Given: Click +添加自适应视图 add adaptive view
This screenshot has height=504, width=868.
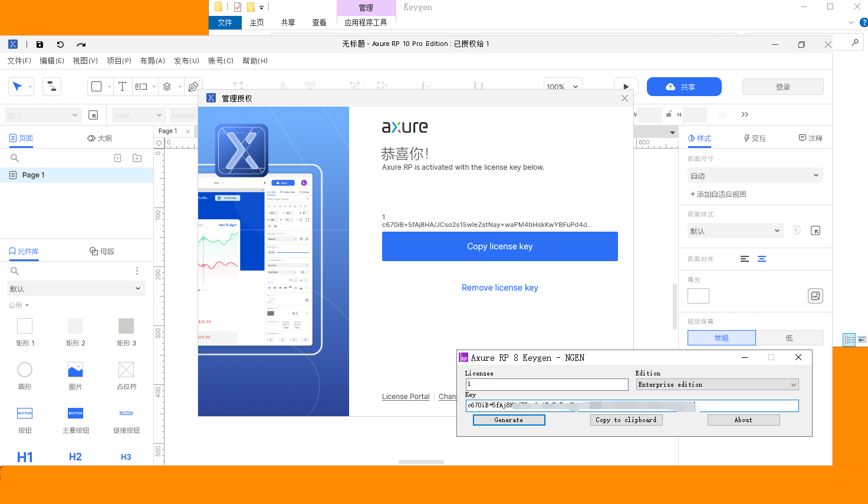Looking at the screenshot, I should (x=718, y=194).
